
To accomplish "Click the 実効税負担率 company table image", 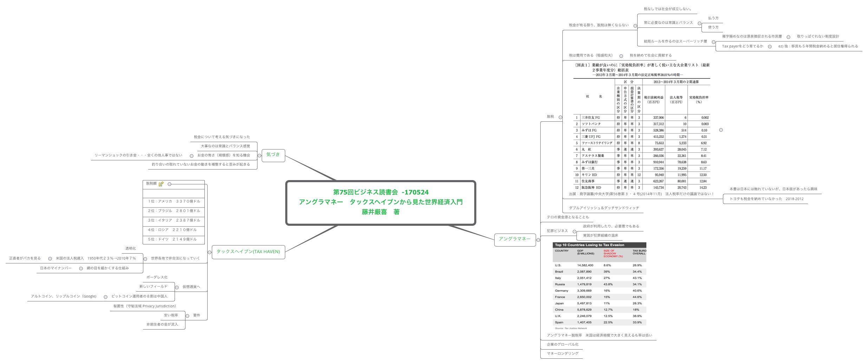I will [x=641, y=127].
